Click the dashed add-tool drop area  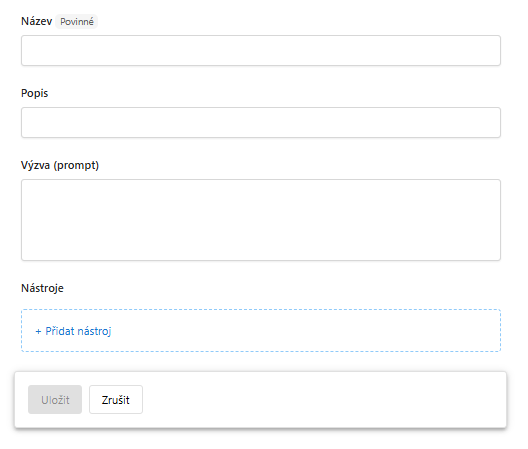[261, 330]
